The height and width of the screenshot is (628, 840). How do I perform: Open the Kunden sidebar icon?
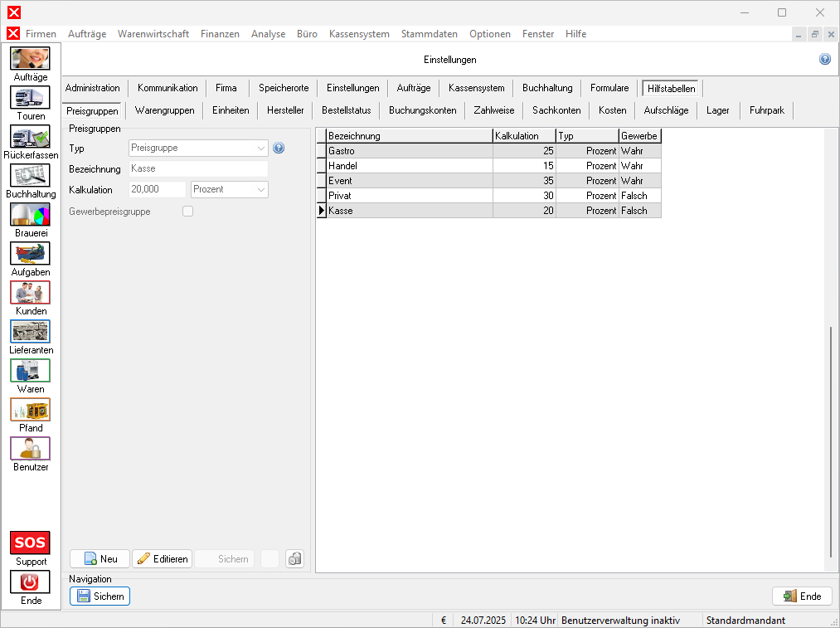(x=31, y=293)
